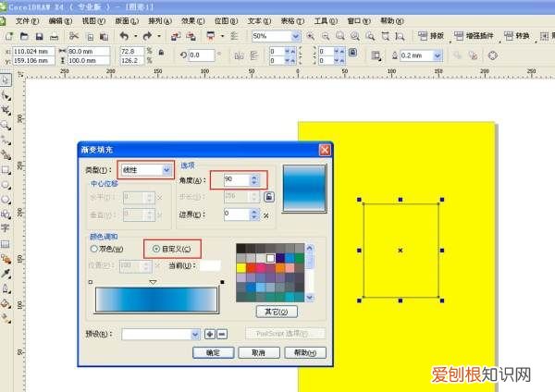Click the convert to curves icon in property bar

[x=492, y=55]
